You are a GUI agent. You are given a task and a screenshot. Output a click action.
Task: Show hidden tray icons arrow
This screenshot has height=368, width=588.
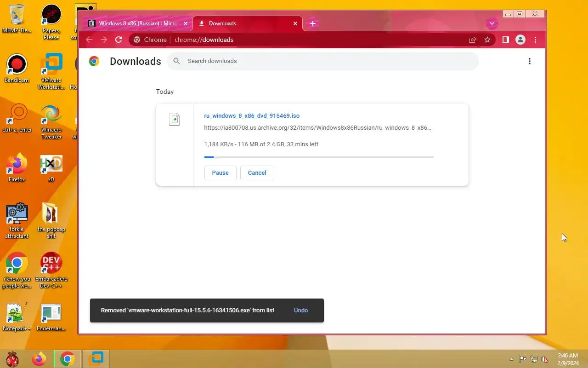coord(511,359)
